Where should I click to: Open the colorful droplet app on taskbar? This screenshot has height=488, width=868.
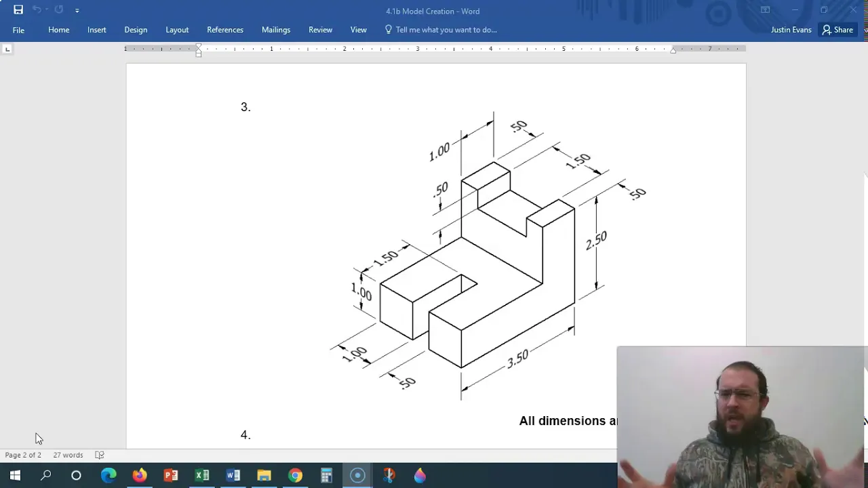pyautogui.click(x=420, y=475)
